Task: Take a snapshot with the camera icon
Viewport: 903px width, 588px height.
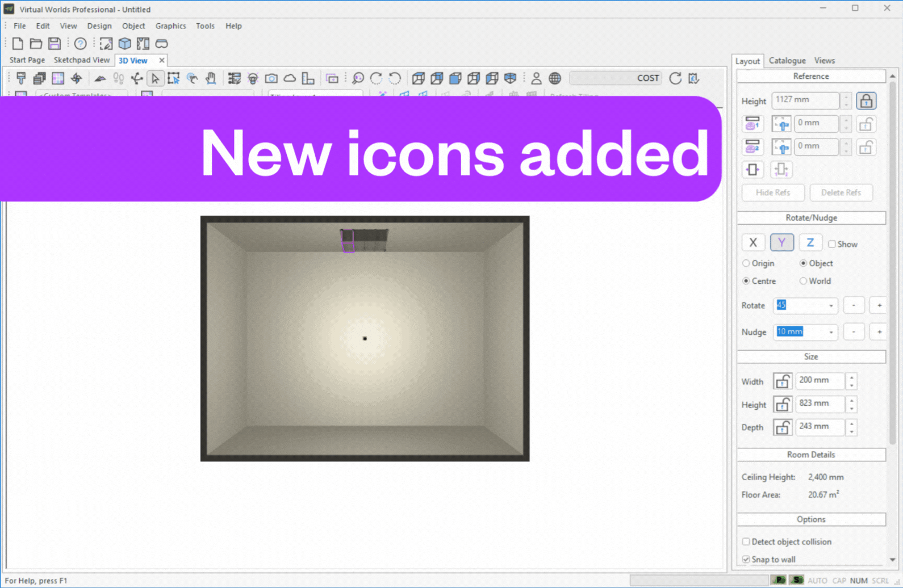Action: (x=271, y=78)
